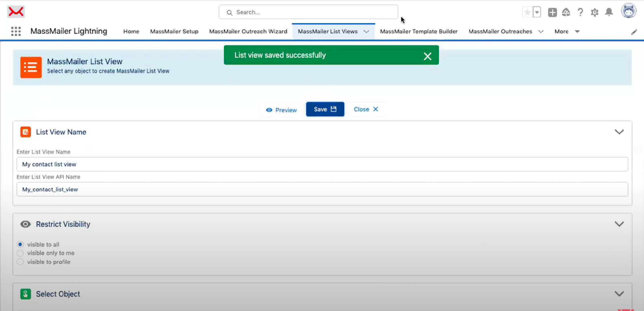644x311 pixels.
Task: Select visible to profile option
Action: point(20,262)
